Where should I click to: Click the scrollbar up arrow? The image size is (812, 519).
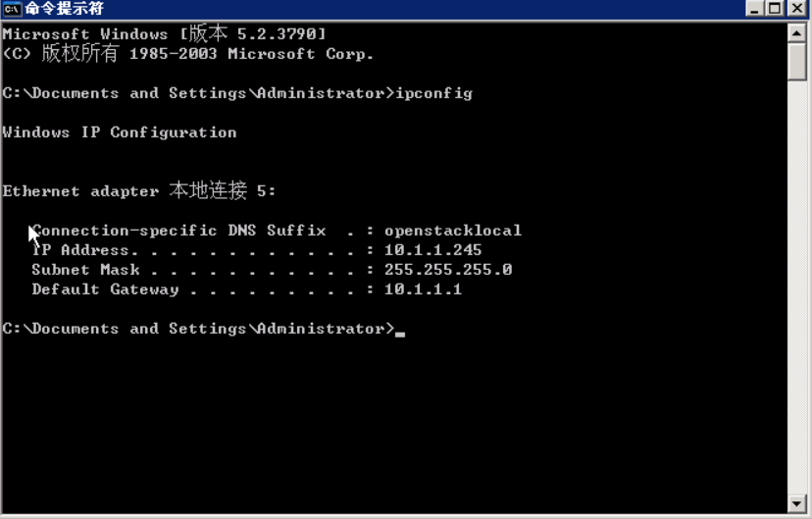796,34
